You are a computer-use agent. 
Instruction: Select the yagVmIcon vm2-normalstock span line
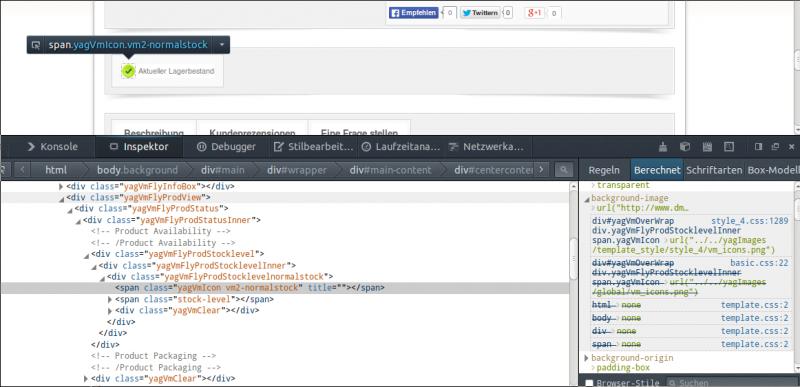[x=285, y=288]
